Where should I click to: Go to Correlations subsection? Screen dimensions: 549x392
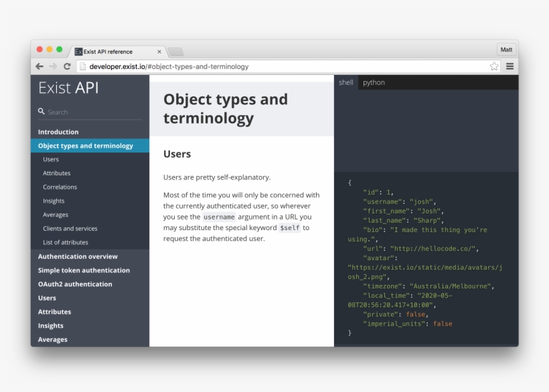(x=90, y=187)
